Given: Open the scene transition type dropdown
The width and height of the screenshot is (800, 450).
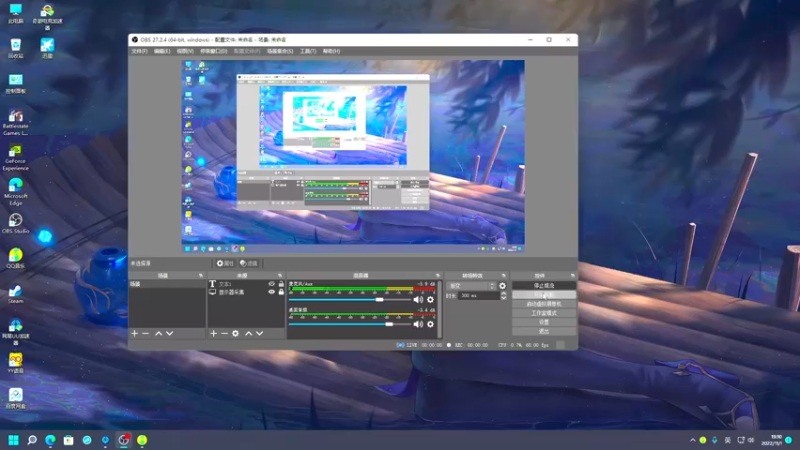Looking at the screenshot, I should pos(471,286).
